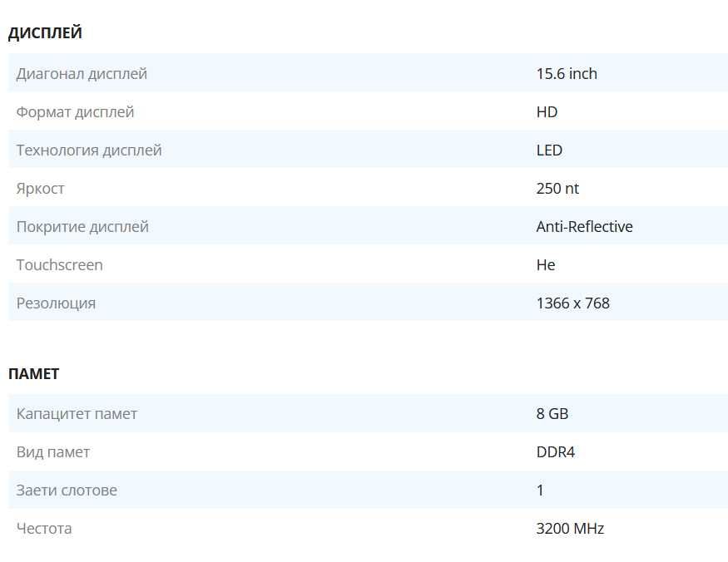
Task: Click the Touchscreen row label
Action: [x=60, y=265]
